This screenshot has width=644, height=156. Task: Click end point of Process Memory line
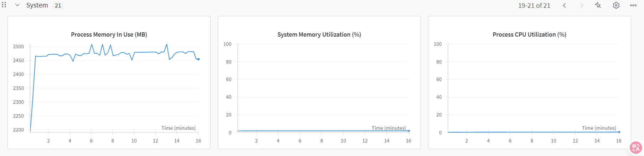click(199, 59)
